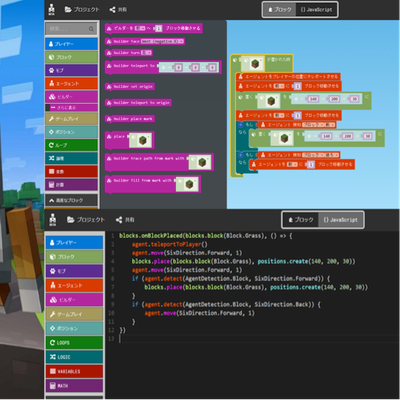
Task: Click the SixDirection.Back condition code line
Action: point(226,304)
